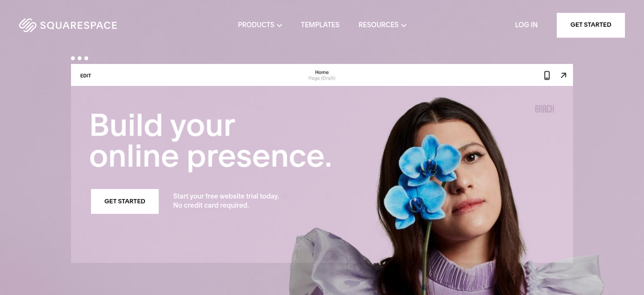Click 'Start your free website trial today' text
This screenshot has height=295, width=644.
coord(226,196)
